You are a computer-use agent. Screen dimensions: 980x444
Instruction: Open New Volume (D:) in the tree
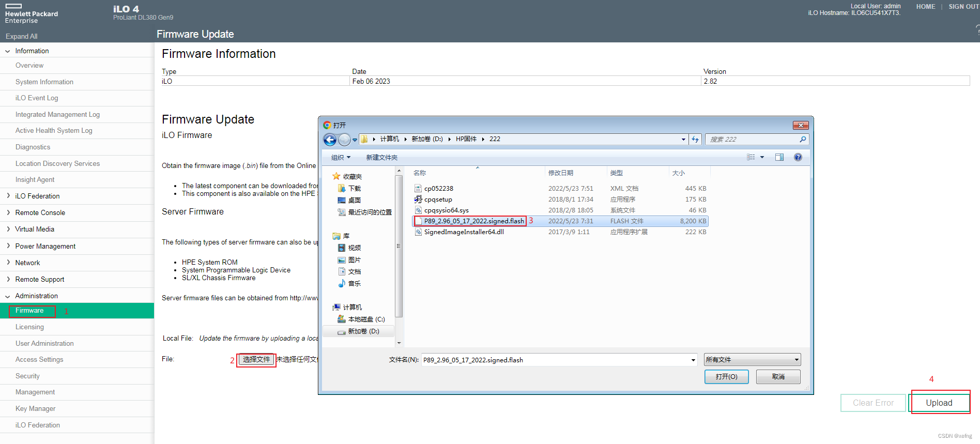tap(358, 331)
